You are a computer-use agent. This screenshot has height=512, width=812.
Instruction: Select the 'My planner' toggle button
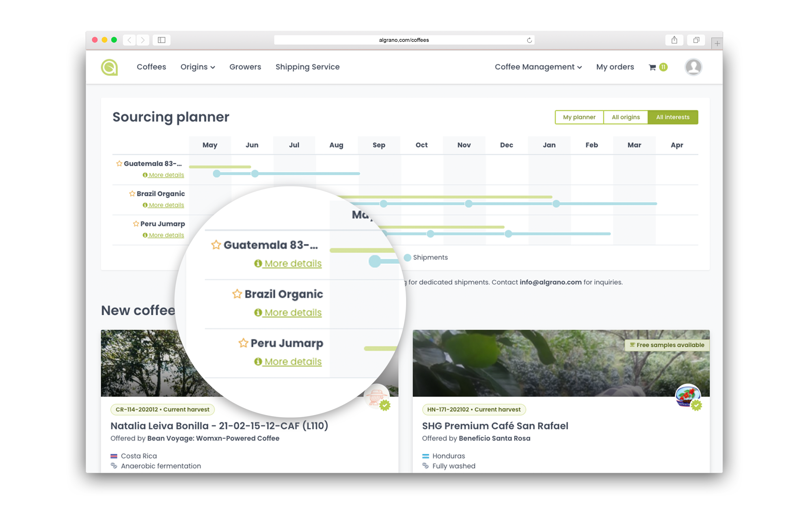tap(579, 117)
